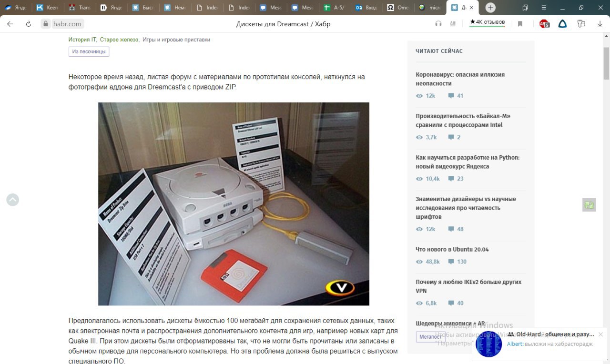Open the browser hamburger menu
Viewport: 610px width, 364px height.
(x=544, y=8)
